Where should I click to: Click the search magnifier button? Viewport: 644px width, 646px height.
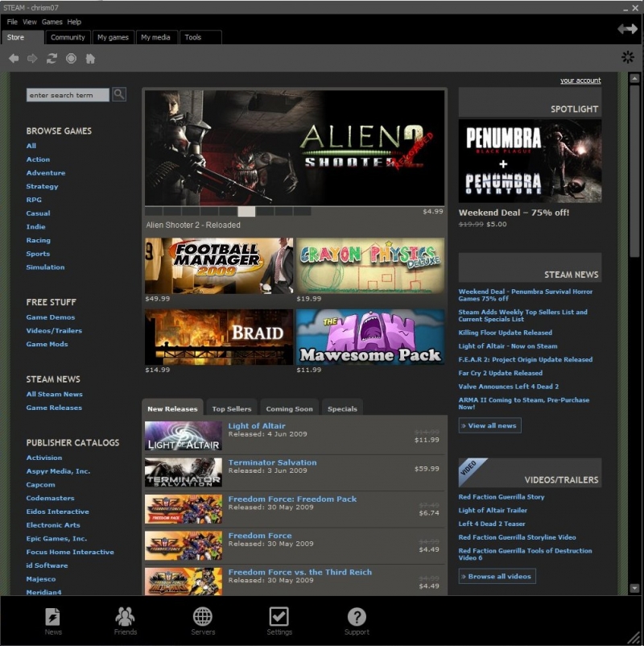coord(119,94)
